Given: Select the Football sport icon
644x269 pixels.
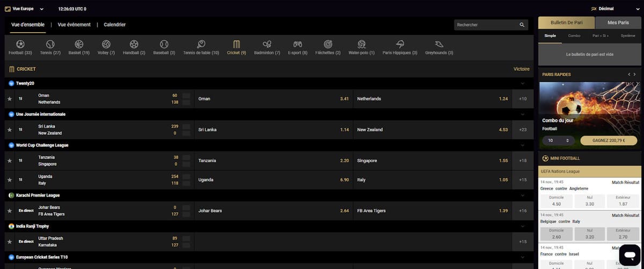Looking at the screenshot, I should pos(20,44).
